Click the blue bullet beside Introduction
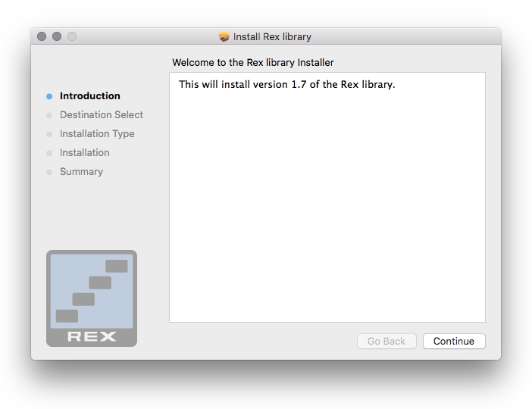The image size is (532, 409). (49, 96)
